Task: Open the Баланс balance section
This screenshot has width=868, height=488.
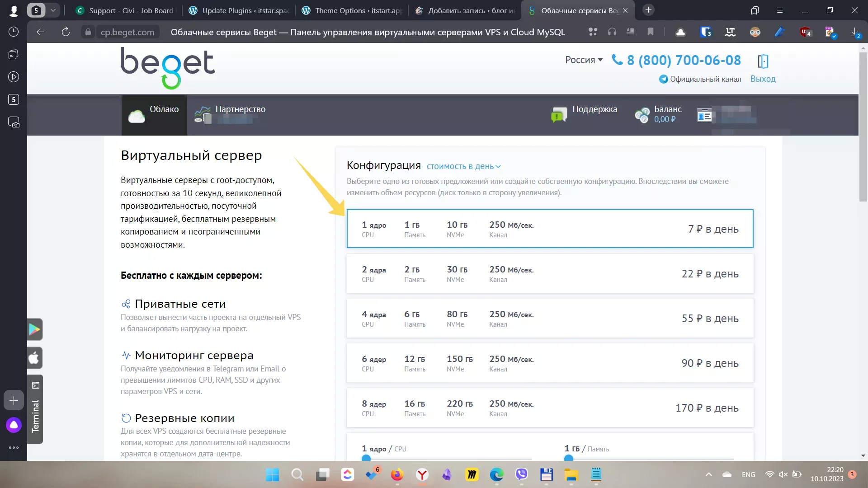Action: 658,114
